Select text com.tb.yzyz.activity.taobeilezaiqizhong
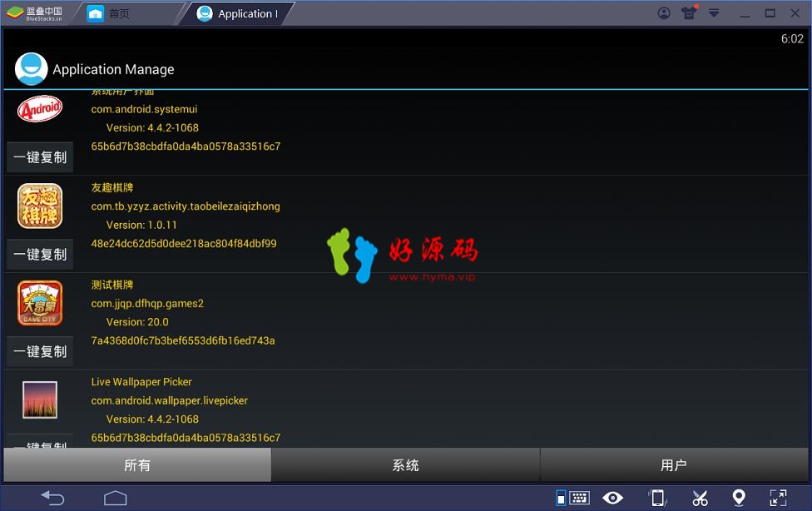Screen dimensions: 812x511 click(186, 206)
